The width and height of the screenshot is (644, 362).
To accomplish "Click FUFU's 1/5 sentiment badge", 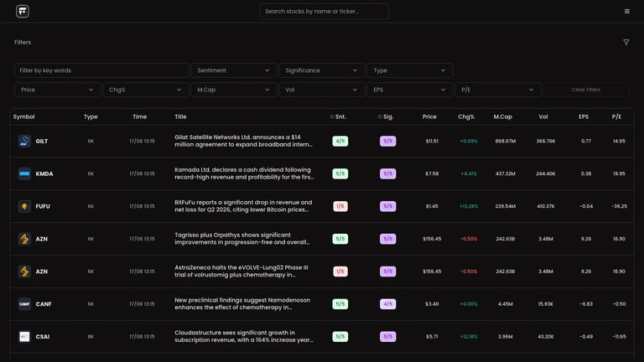I will click(x=340, y=206).
